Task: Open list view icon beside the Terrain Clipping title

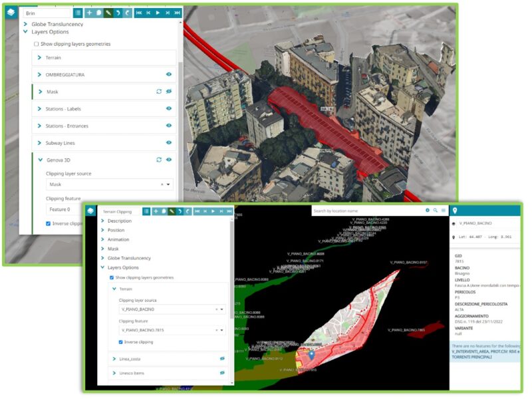Action: 146,211
